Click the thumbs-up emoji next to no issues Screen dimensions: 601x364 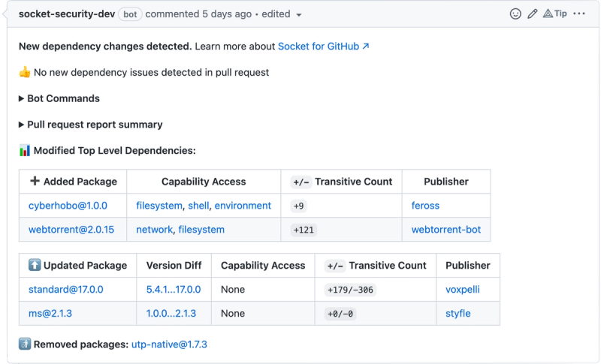[25, 72]
